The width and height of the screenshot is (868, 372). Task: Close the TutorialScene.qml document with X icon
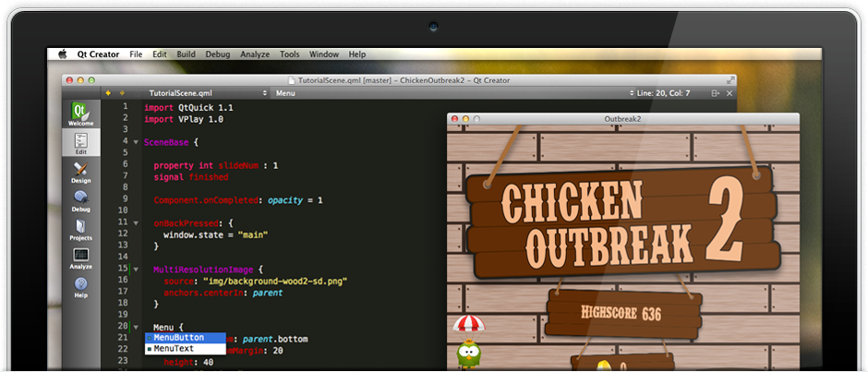(x=729, y=93)
